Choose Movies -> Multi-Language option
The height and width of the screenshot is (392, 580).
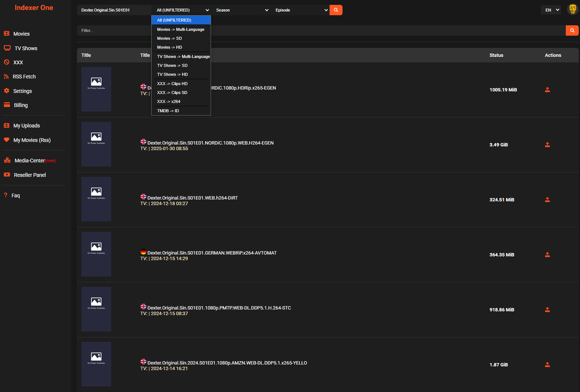(x=181, y=29)
